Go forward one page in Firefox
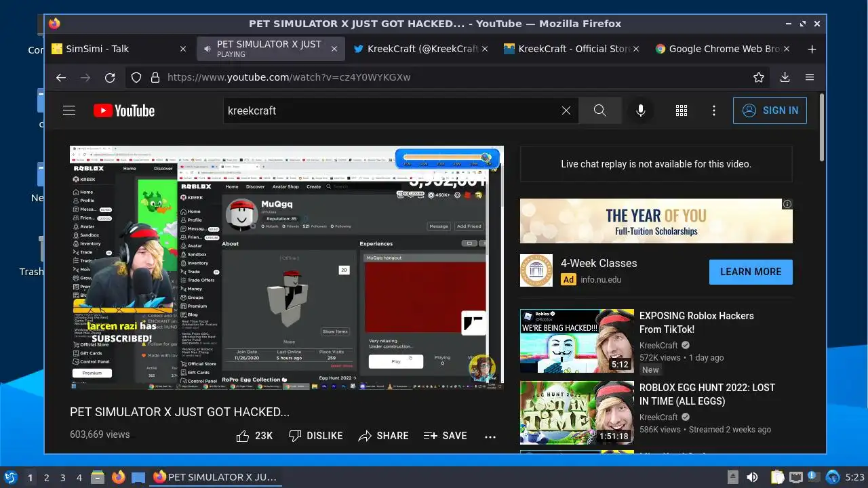The height and width of the screenshot is (488, 868). [85, 77]
